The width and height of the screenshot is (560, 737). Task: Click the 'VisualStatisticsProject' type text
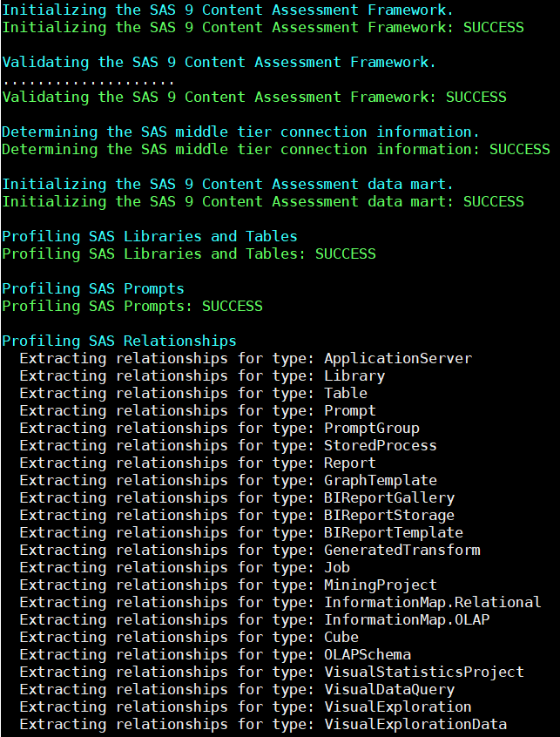[x=424, y=672]
